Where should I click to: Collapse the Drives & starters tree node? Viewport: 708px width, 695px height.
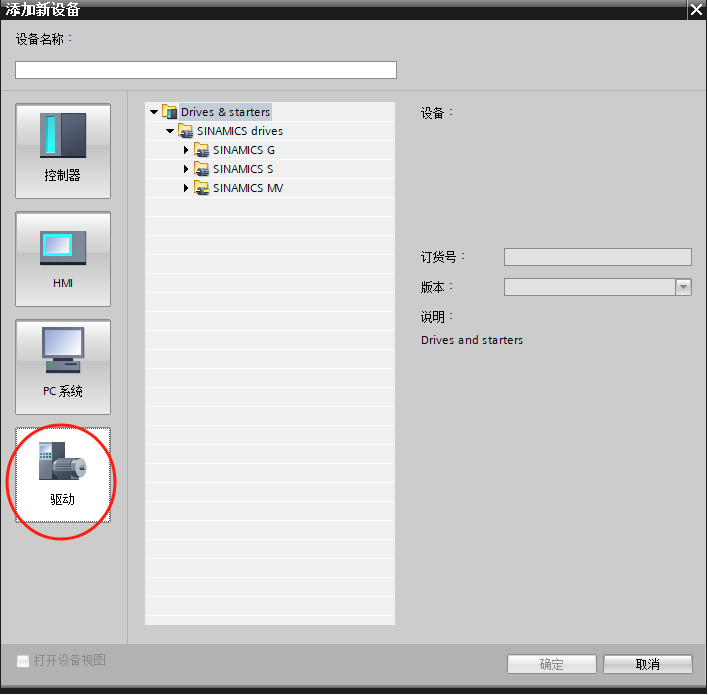[x=154, y=112]
